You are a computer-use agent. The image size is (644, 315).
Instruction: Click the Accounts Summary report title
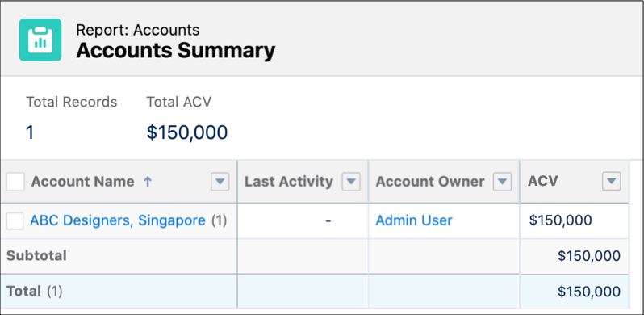point(176,51)
